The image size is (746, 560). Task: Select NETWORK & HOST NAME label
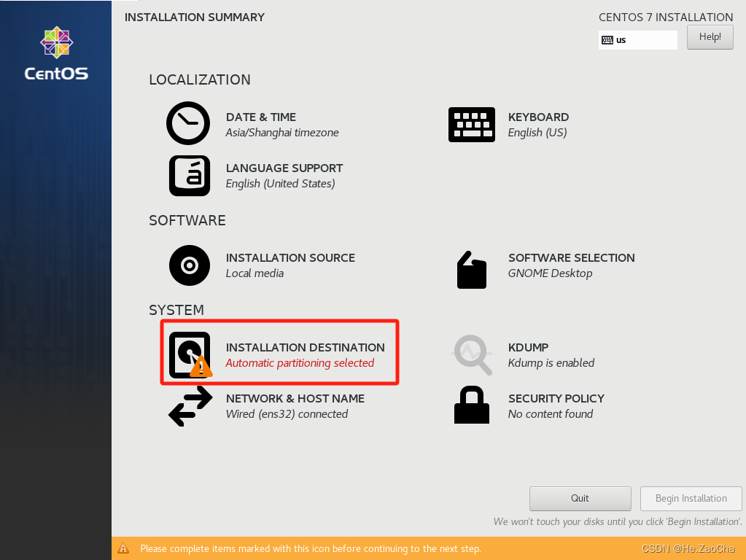(x=295, y=398)
